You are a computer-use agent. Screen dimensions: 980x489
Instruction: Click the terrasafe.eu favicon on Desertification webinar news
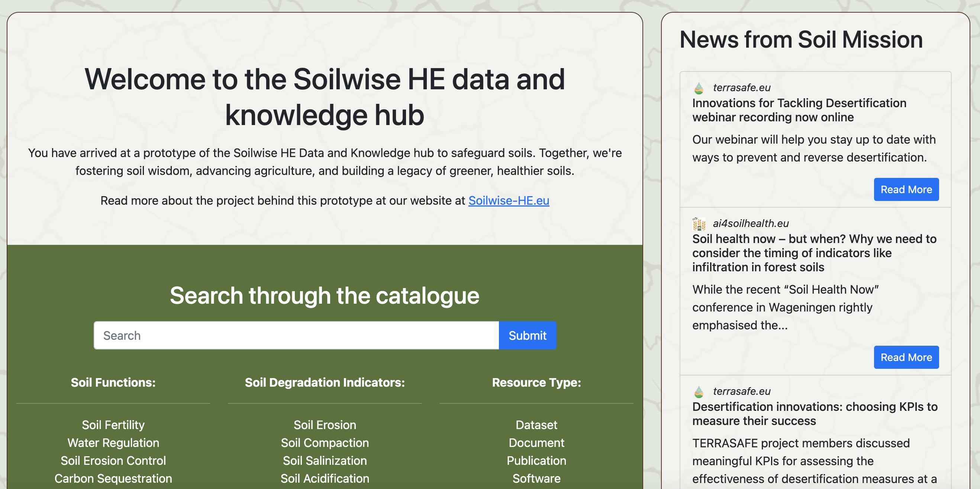point(699,88)
